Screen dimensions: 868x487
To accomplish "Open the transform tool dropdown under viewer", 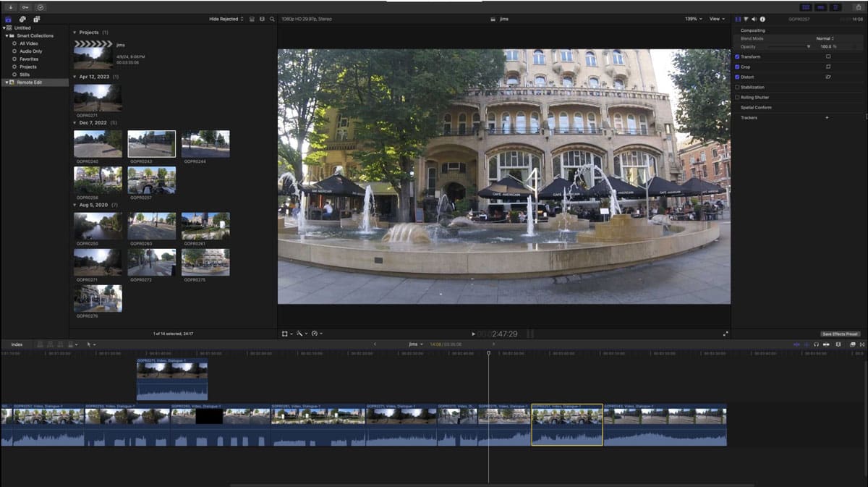I will coord(287,334).
